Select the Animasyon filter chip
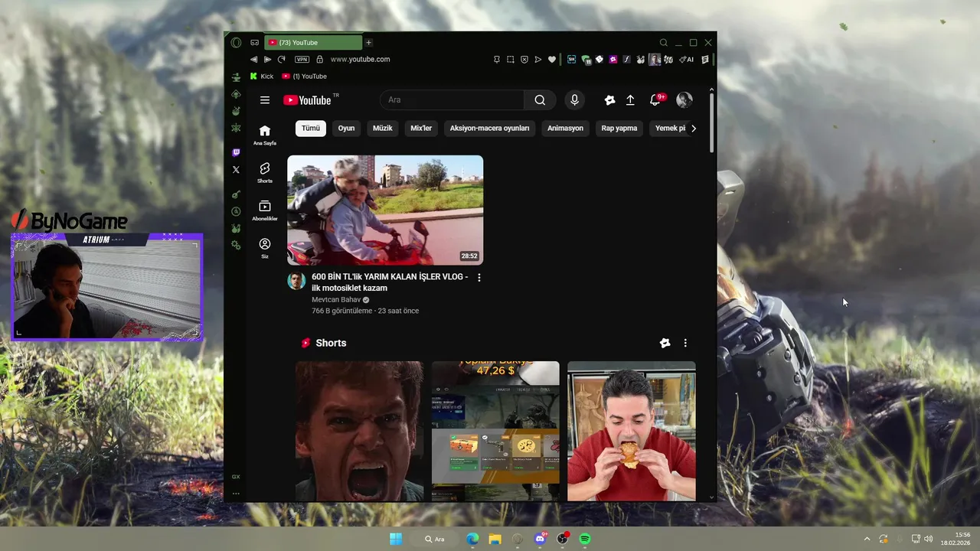Screen dimensions: 980x551 [565, 129]
